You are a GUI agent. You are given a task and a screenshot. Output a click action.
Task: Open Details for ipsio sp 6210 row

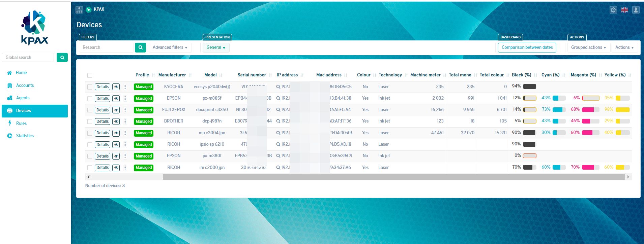(x=103, y=145)
